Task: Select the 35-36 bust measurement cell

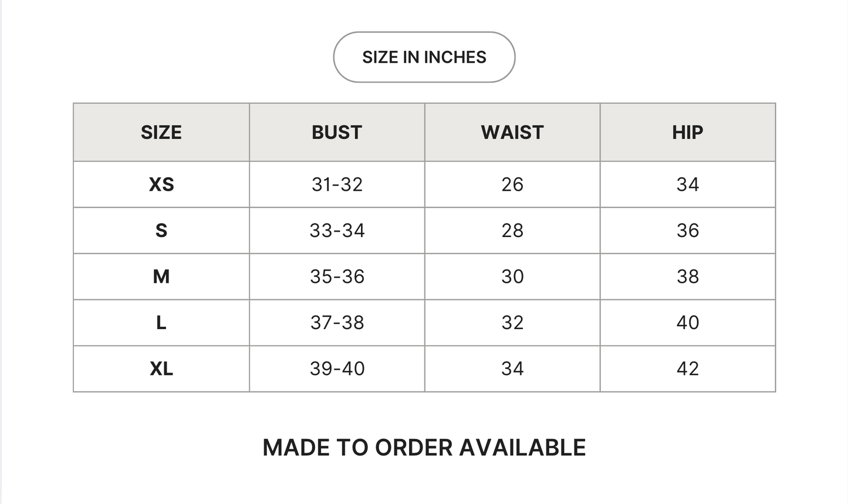Action: (337, 276)
